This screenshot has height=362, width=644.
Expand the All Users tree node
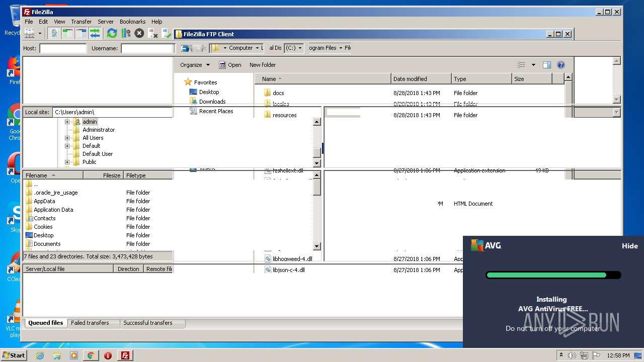click(x=67, y=138)
